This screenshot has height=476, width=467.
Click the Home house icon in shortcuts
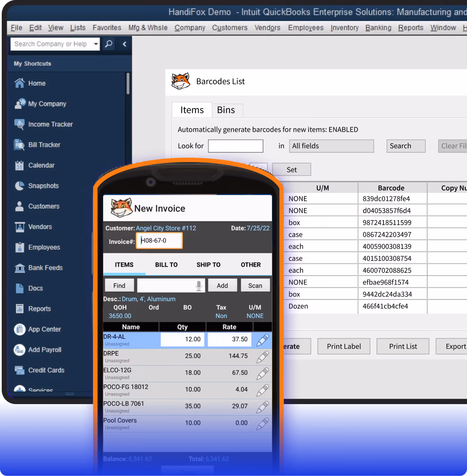coord(19,83)
